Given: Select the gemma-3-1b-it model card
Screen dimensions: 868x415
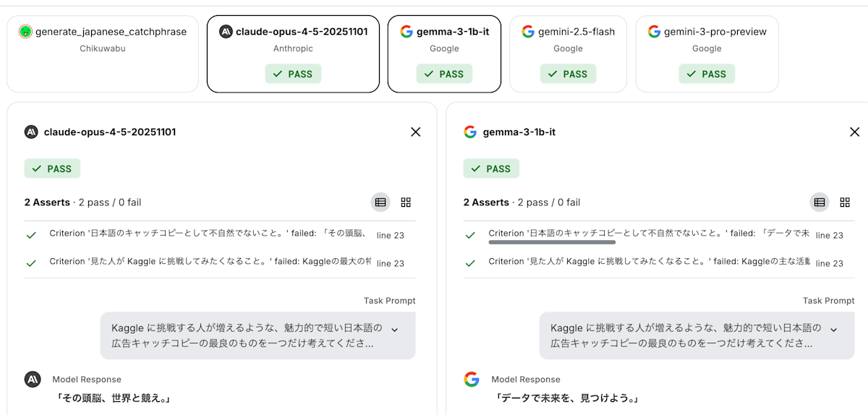Looking at the screenshot, I should tap(444, 54).
